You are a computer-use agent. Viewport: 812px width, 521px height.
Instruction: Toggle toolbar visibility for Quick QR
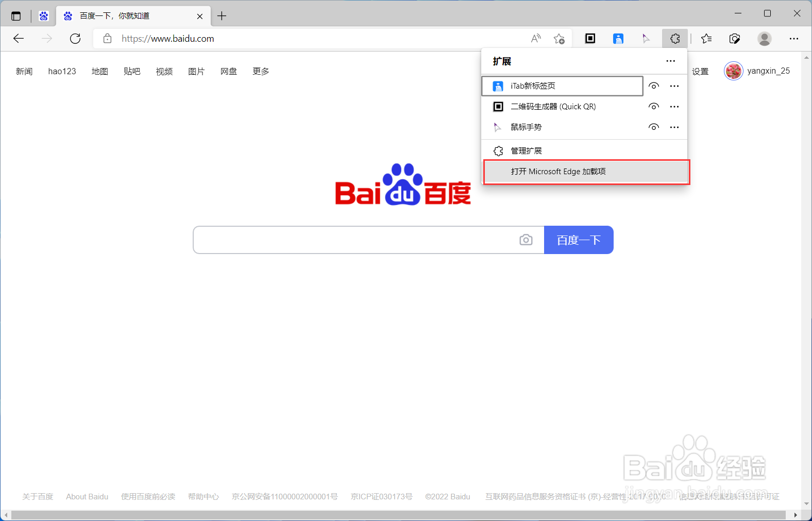[654, 107]
